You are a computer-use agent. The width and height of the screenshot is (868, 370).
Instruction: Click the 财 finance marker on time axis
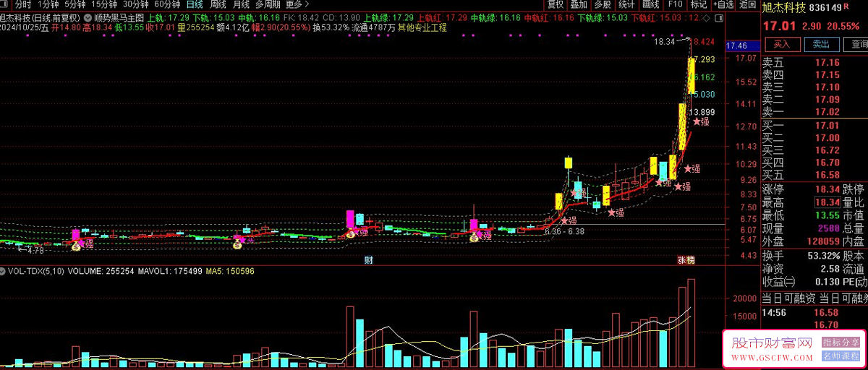368,259
